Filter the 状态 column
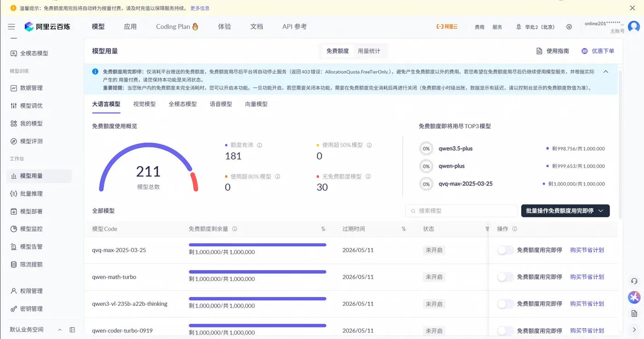The height and width of the screenshot is (339, 644). coord(487,229)
